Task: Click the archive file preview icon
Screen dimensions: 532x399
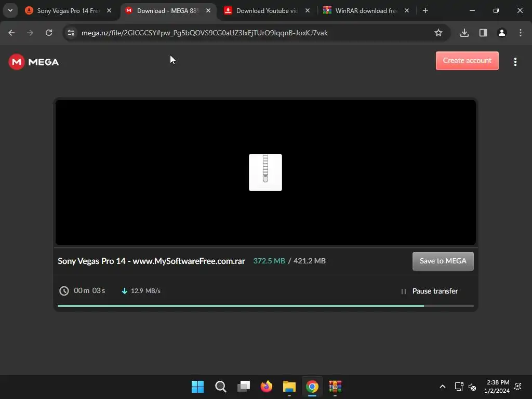Action: [x=265, y=172]
